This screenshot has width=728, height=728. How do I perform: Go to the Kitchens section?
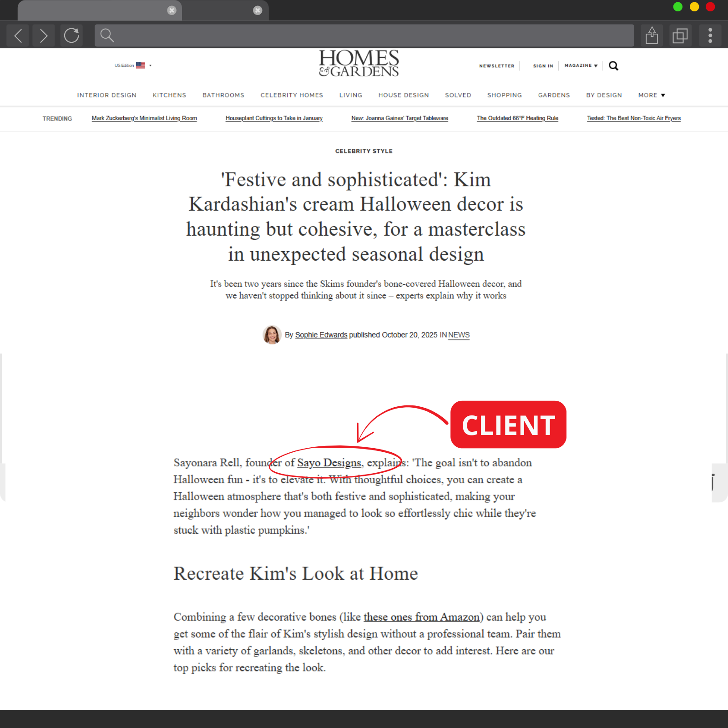(x=169, y=95)
